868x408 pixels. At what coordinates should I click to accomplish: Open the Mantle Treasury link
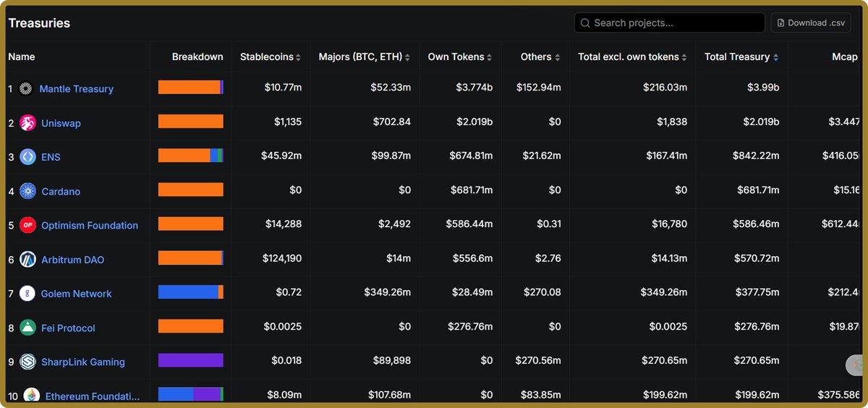tap(76, 88)
